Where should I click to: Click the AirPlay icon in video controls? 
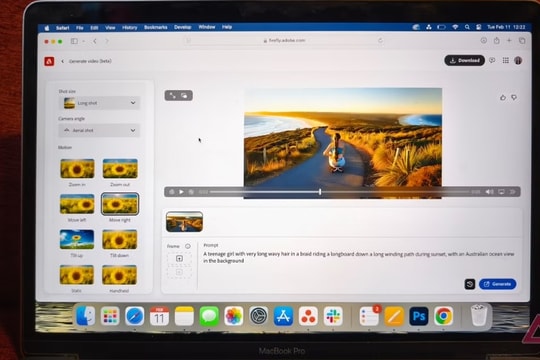(501, 192)
